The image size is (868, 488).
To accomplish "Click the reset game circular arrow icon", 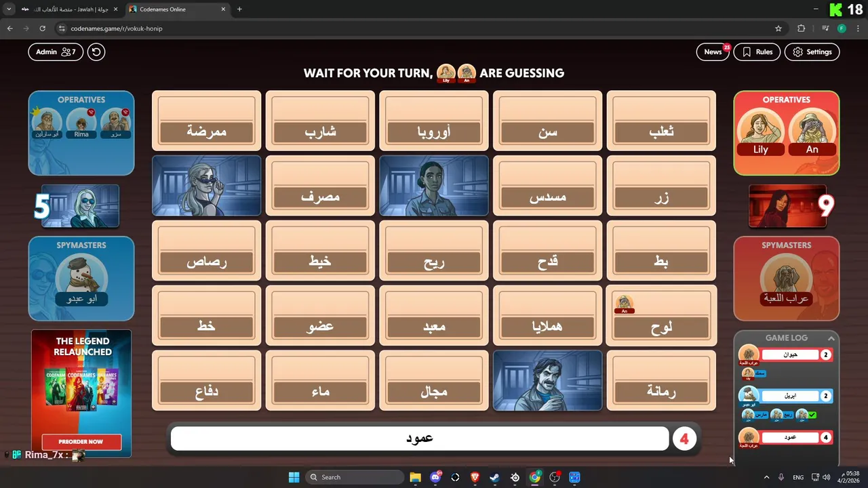I will pos(96,52).
